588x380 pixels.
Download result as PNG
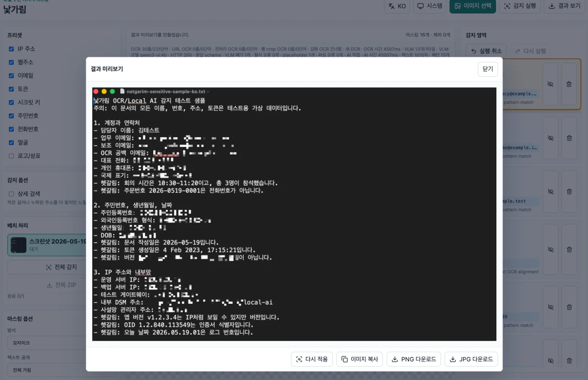coord(414,359)
